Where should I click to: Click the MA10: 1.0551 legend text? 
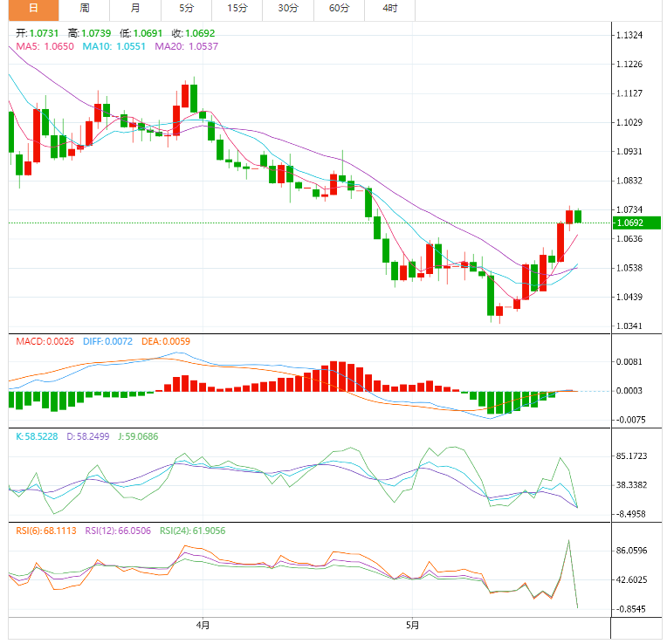coord(114,46)
